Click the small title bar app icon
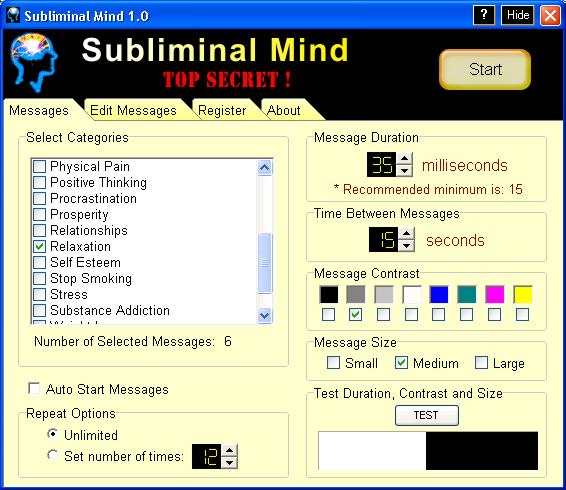Screen dimensions: 566x490 13,15
